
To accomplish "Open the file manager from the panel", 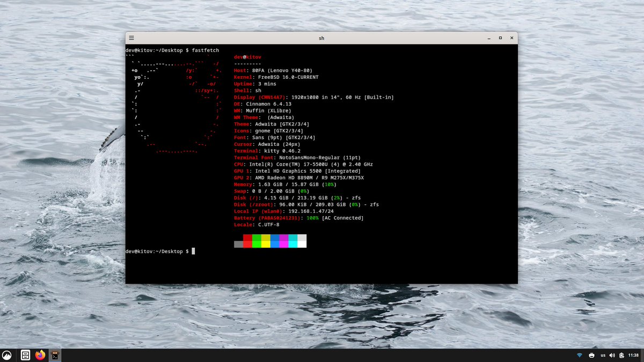I will coord(25,355).
